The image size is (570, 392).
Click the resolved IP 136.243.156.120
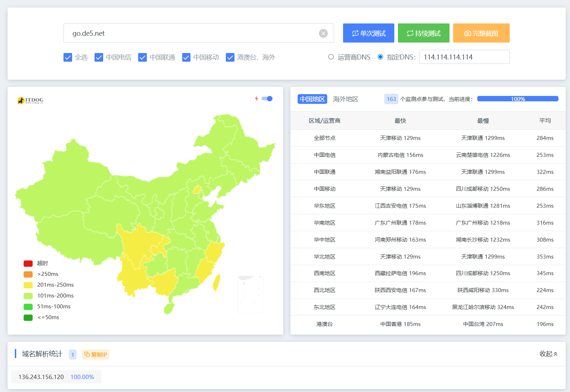click(41, 377)
